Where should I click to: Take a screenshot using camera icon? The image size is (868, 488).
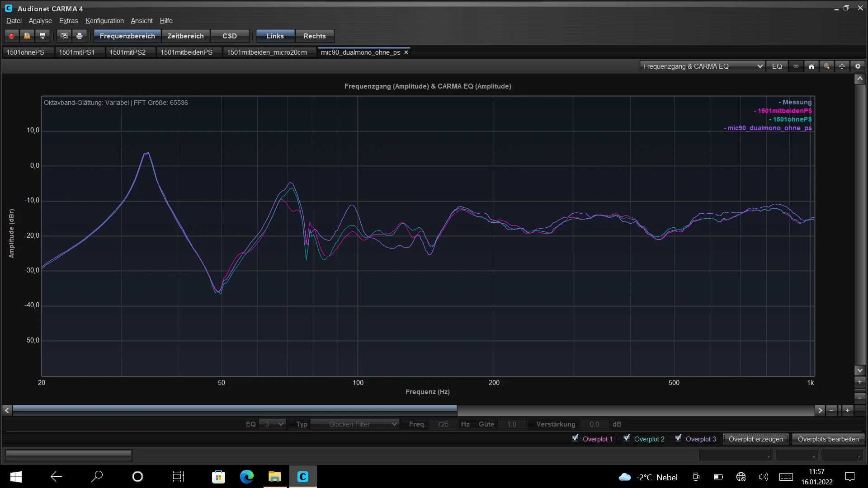(x=64, y=36)
